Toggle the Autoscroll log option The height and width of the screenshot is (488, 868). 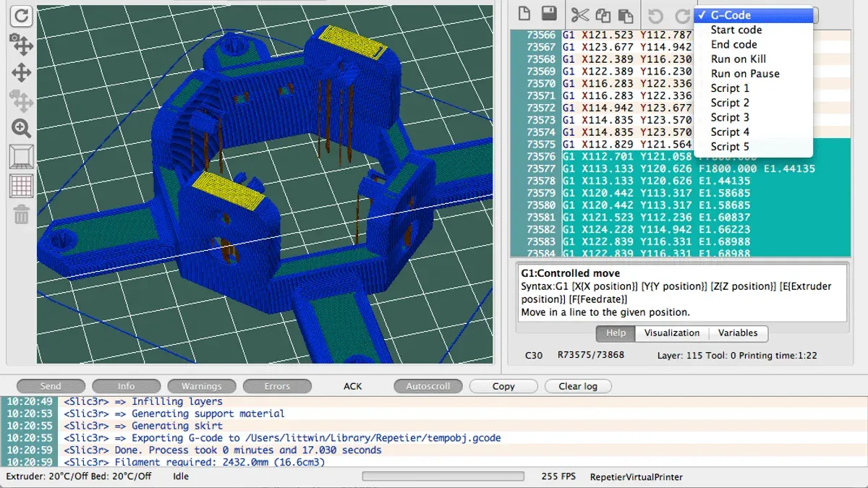[428, 386]
